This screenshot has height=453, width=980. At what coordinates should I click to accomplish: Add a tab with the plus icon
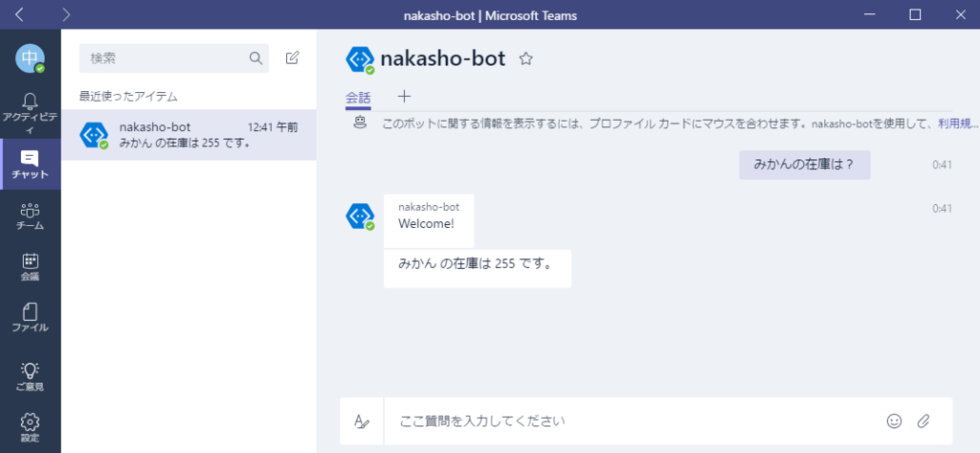405,97
